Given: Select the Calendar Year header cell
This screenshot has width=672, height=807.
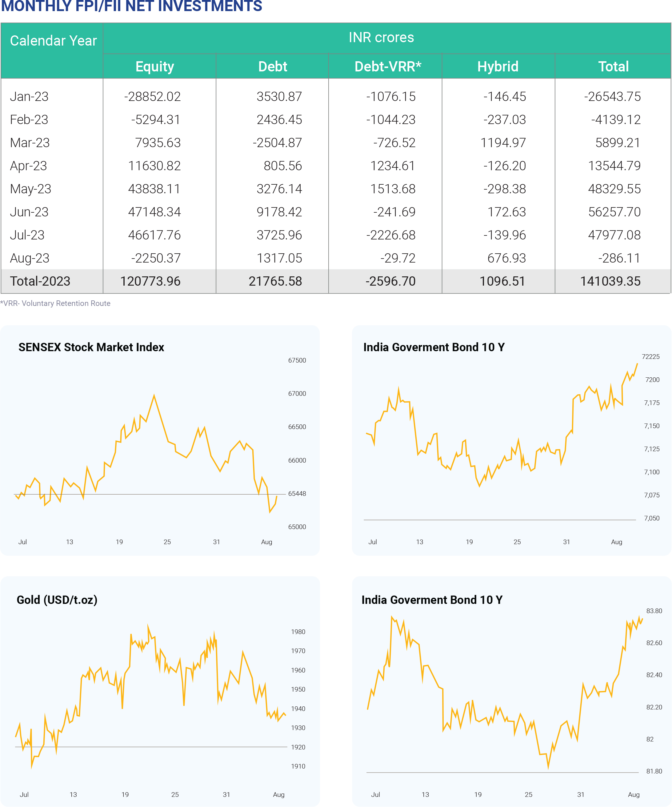Looking at the screenshot, I should click(53, 41).
